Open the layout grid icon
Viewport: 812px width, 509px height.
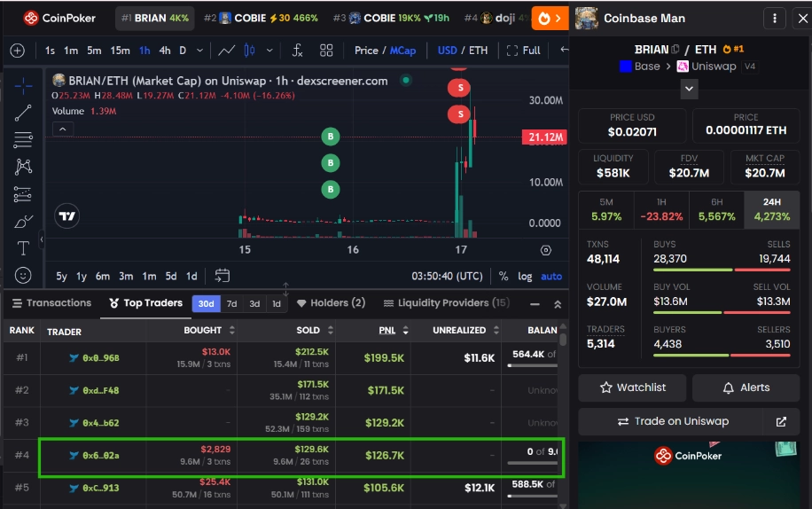coord(326,51)
